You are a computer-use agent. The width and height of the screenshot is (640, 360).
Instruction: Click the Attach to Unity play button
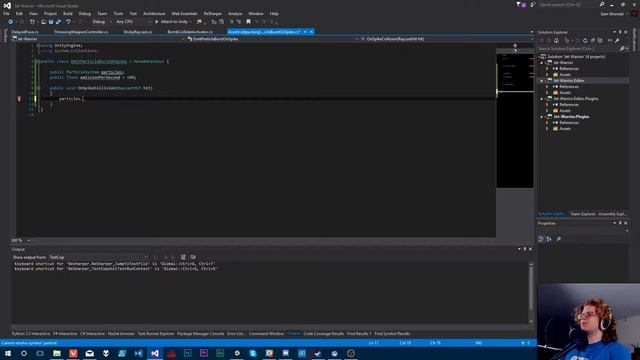(x=171, y=22)
